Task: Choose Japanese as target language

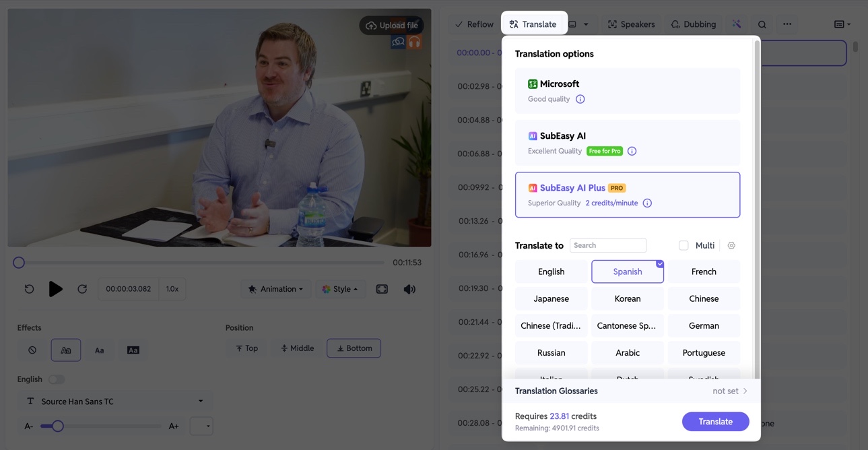Action: [552, 298]
